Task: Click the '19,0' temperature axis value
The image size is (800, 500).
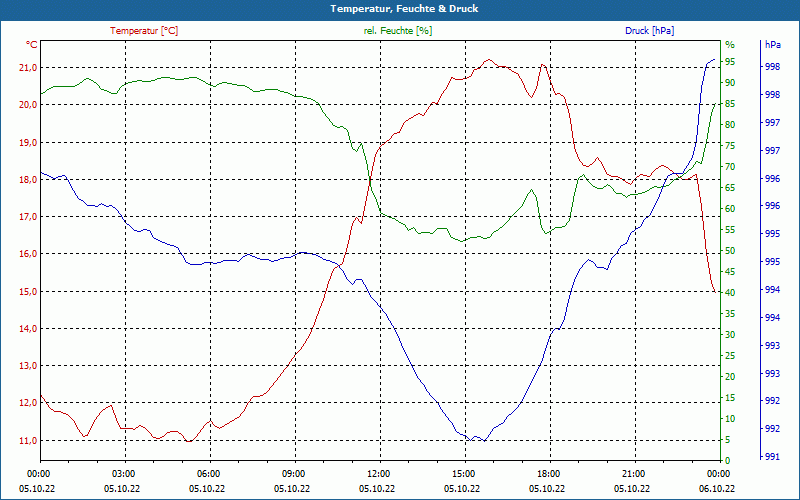Action: [x=28, y=142]
